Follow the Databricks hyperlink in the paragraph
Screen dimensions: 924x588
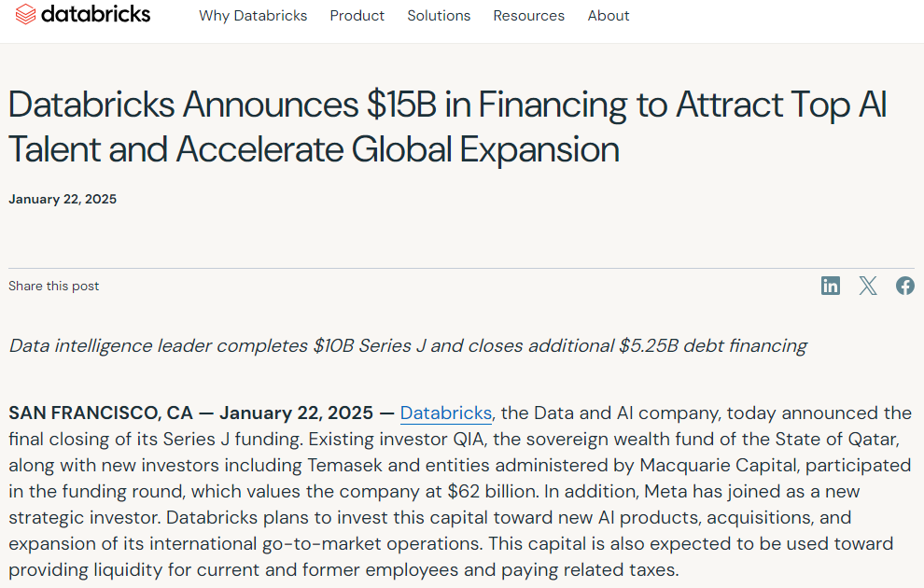click(445, 413)
